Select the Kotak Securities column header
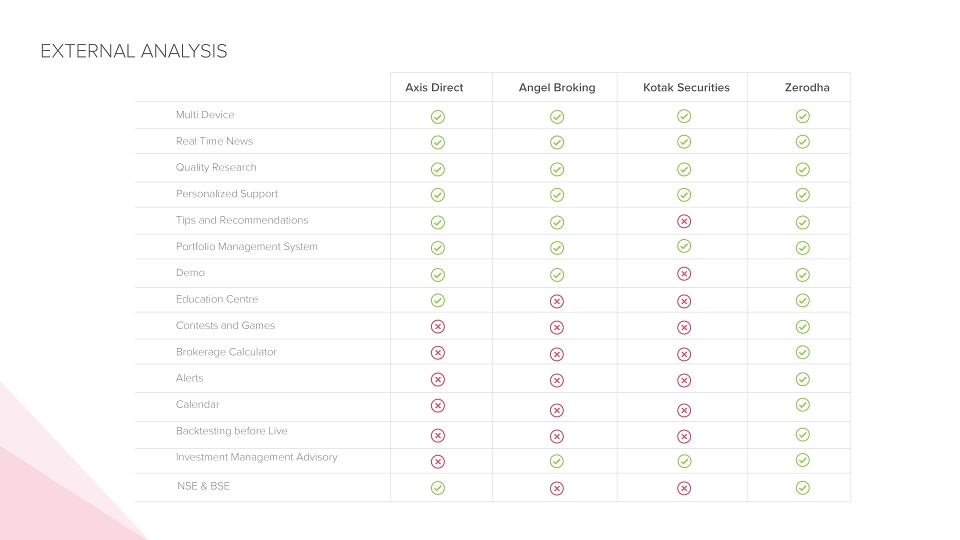960x540 pixels. point(686,88)
